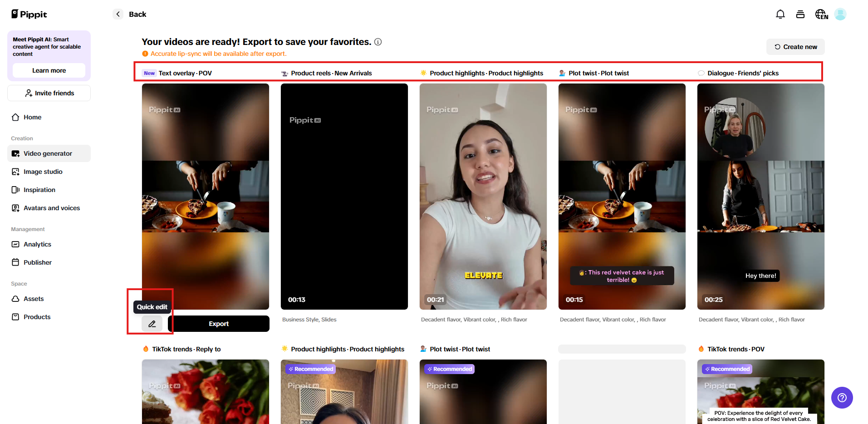Viewport: 868px width, 424px height.
Task: Select the Video generator sidebar icon
Action: [15, 153]
